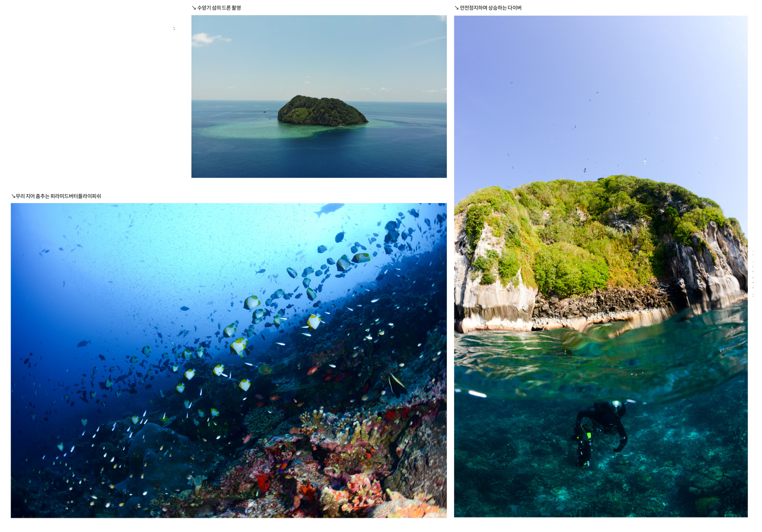Click the '안전정지하며 상승하는 다이버' caption text
Image resolution: width=762 pixels, height=532 pixels.
(x=491, y=8)
